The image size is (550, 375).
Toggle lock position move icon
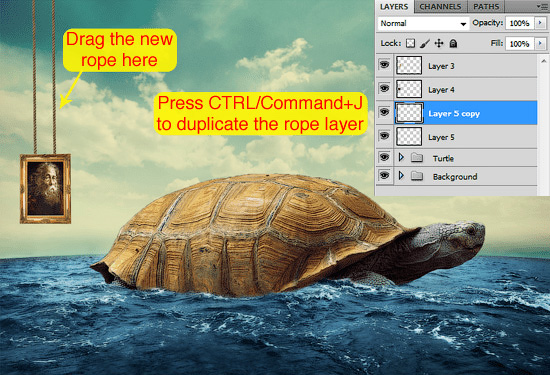(x=439, y=43)
